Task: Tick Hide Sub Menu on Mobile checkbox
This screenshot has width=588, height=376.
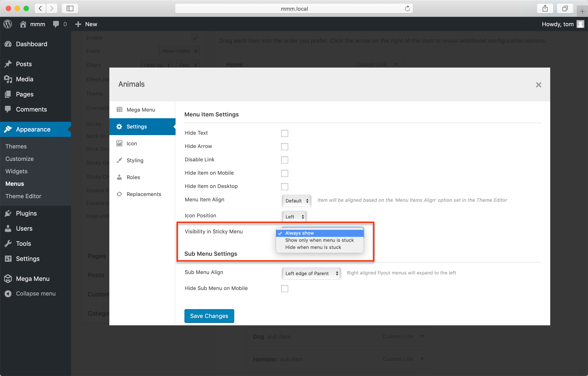Action: pyautogui.click(x=284, y=289)
